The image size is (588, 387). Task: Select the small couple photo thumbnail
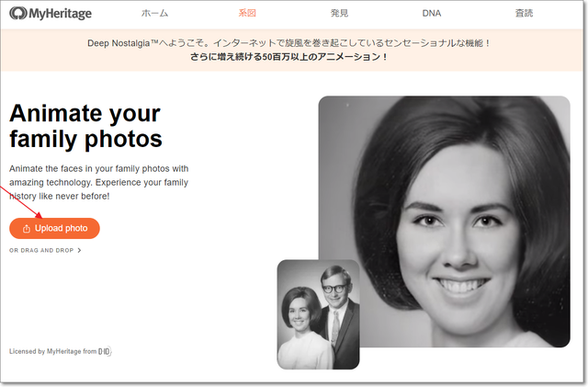(318, 313)
